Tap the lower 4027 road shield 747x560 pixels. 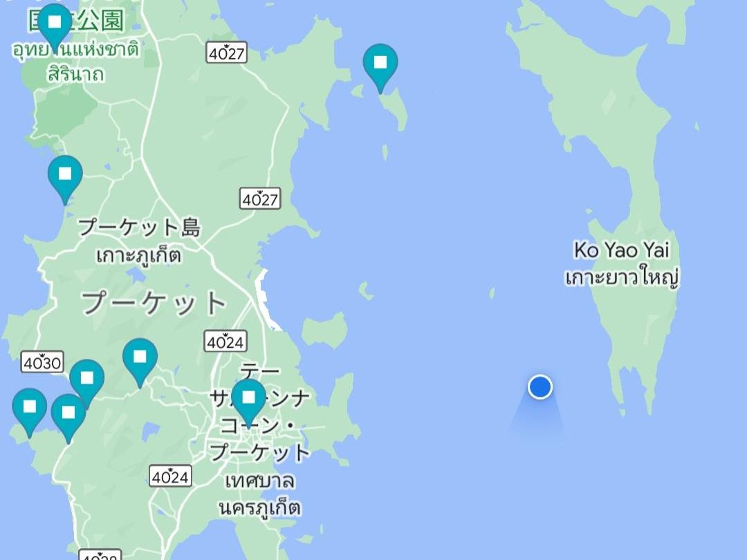(260, 198)
